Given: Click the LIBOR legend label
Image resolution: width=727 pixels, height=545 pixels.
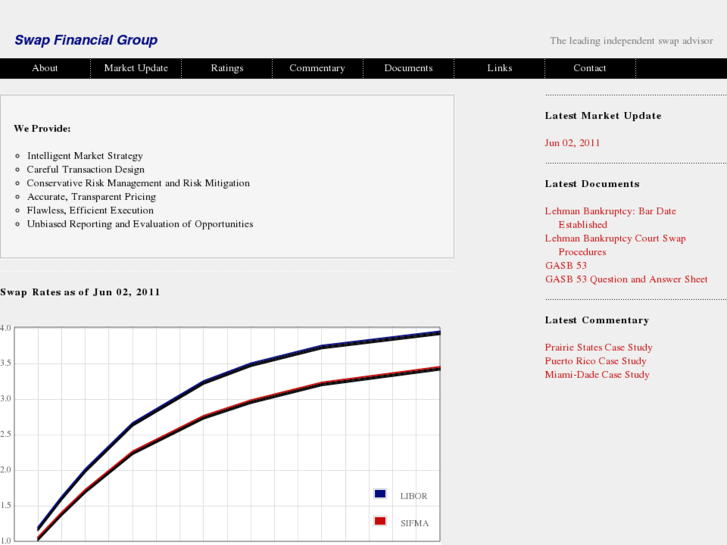Looking at the screenshot, I should [414, 496].
